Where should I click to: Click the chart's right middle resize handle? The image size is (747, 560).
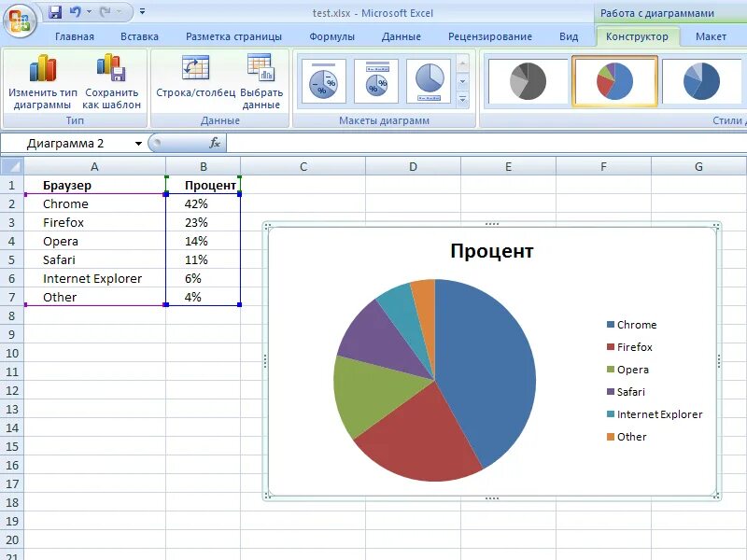point(718,361)
